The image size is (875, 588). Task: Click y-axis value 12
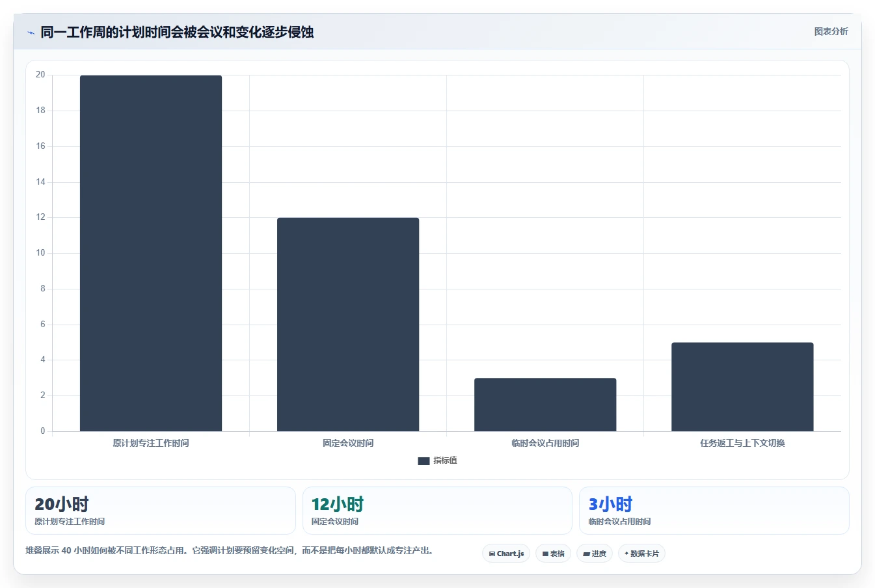point(40,217)
